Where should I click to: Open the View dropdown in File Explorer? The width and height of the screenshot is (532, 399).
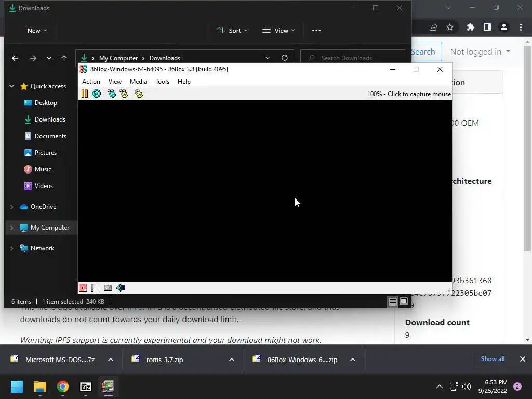point(278,31)
